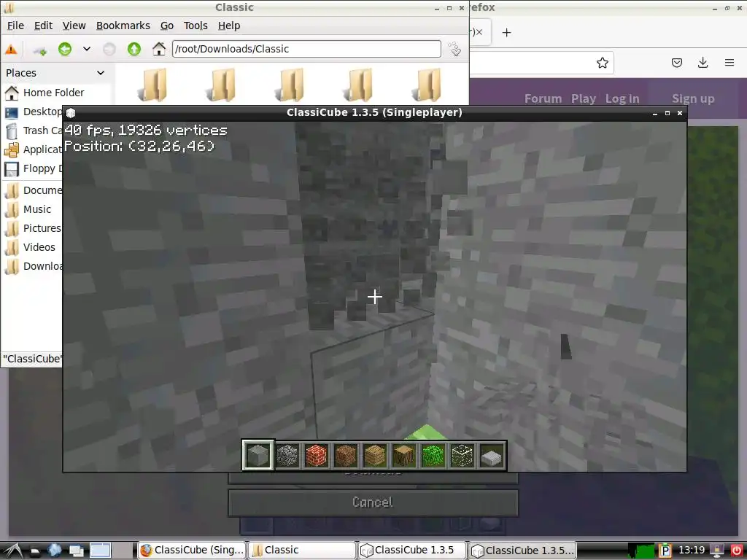Open the Pocket icon in Firefox toolbar
This screenshot has width=747, height=560.
[677, 63]
